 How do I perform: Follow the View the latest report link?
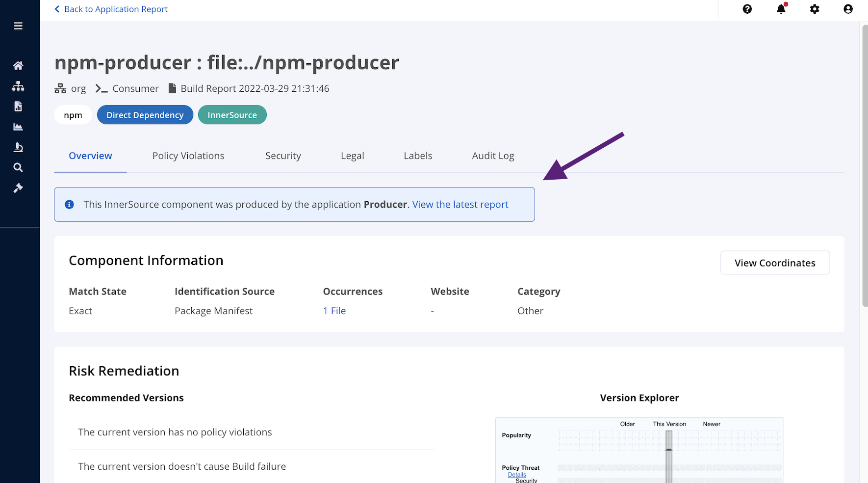click(x=460, y=205)
